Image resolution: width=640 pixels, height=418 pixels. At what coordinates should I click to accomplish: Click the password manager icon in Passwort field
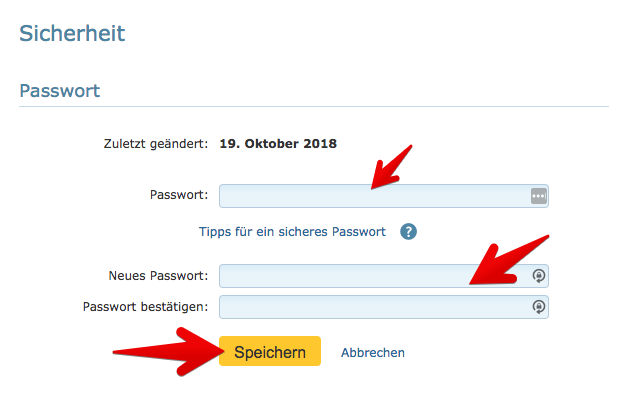point(538,196)
